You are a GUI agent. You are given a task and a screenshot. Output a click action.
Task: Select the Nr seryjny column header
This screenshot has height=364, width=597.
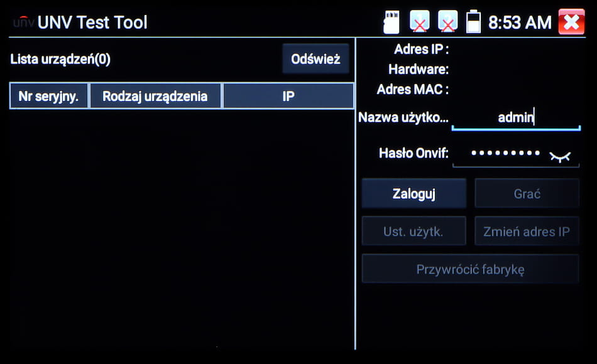point(48,95)
